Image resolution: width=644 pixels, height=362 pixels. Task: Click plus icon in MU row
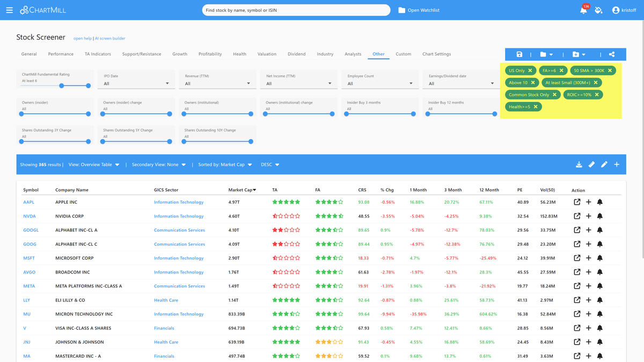coord(588,314)
